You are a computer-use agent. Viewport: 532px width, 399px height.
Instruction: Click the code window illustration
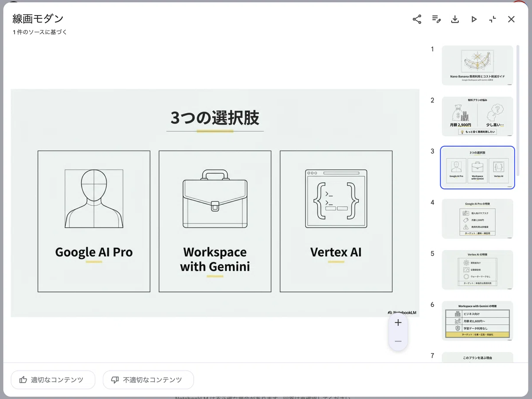336,198
